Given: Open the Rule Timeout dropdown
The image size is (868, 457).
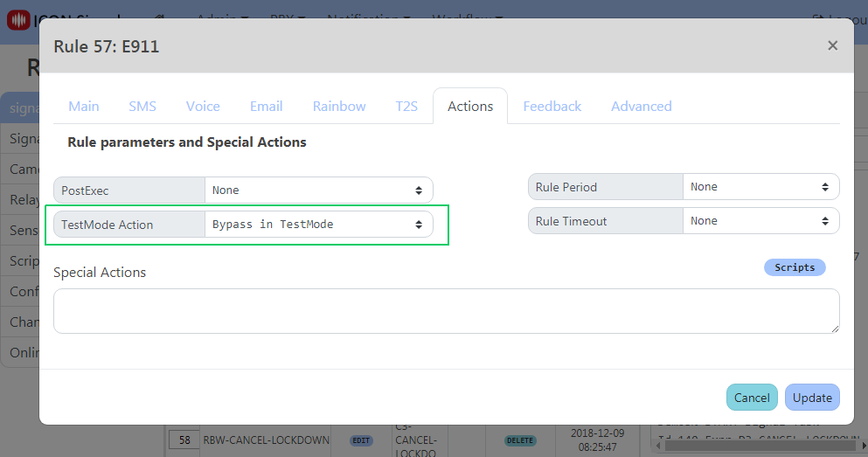Looking at the screenshot, I should point(760,221).
